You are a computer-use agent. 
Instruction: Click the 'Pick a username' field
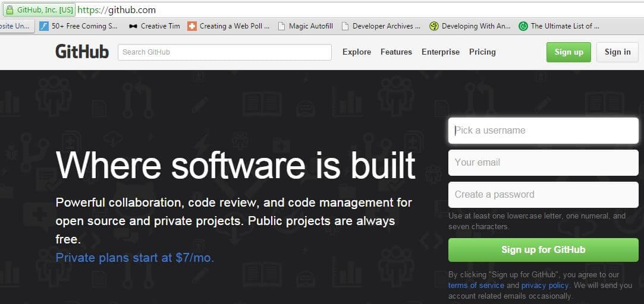tap(544, 131)
